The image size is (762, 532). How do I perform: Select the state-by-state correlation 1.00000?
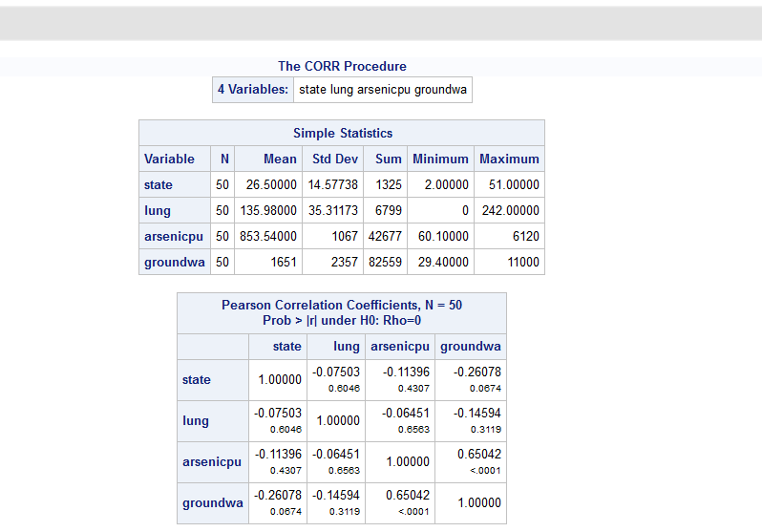[280, 380]
